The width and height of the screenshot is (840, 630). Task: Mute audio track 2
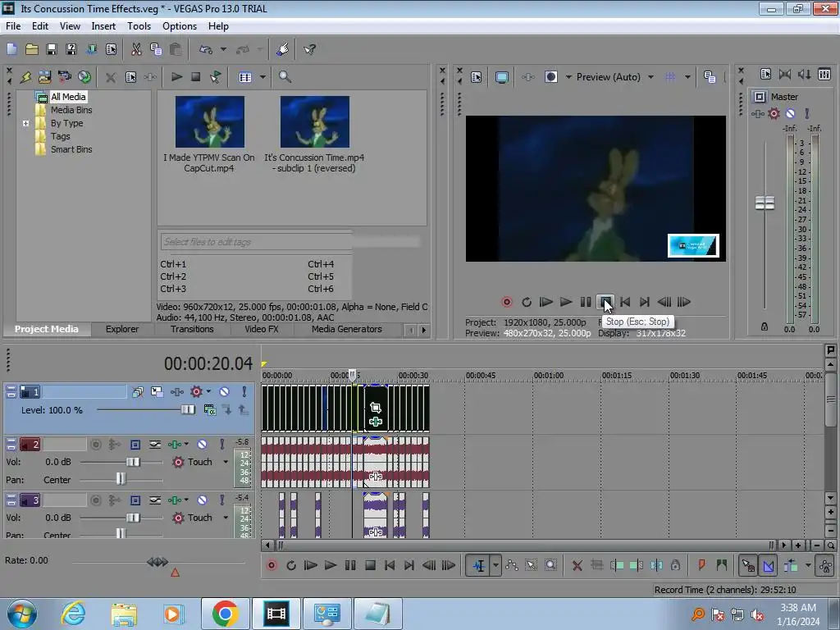click(x=202, y=444)
